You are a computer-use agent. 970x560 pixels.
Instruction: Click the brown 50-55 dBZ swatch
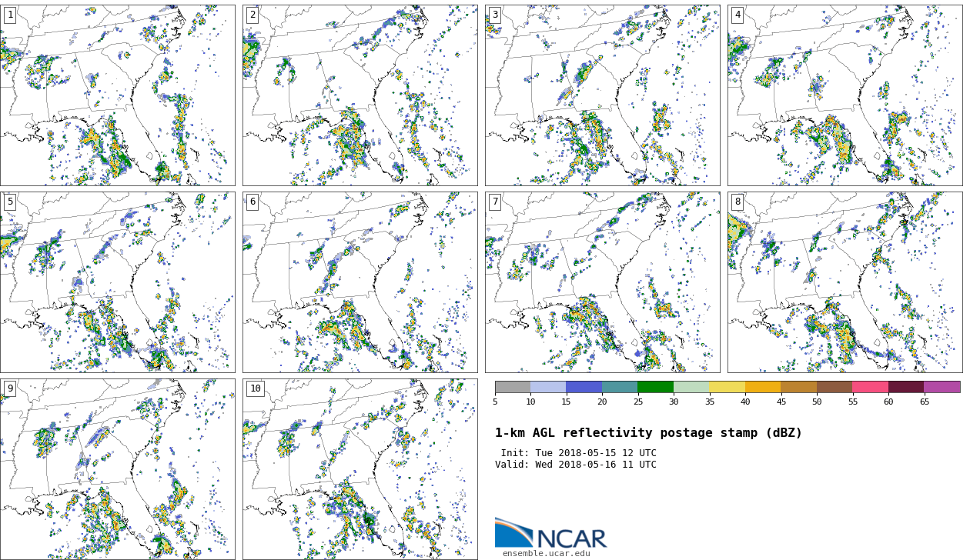[x=835, y=387]
